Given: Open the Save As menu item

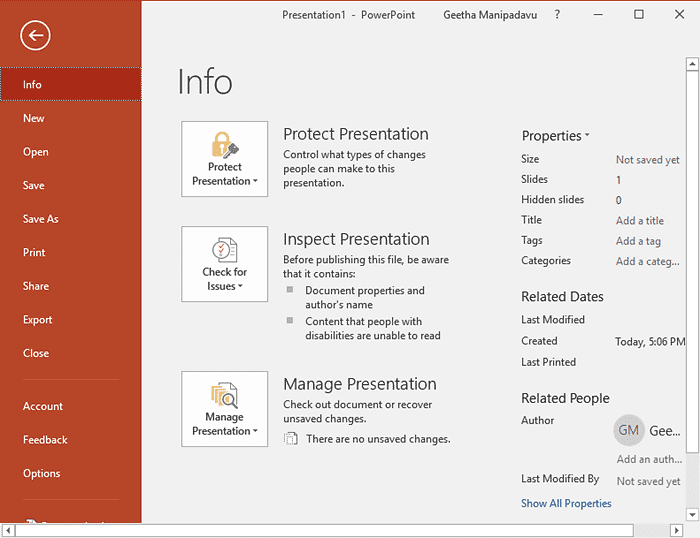Looking at the screenshot, I should pyautogui.click(x=41, y=219).
